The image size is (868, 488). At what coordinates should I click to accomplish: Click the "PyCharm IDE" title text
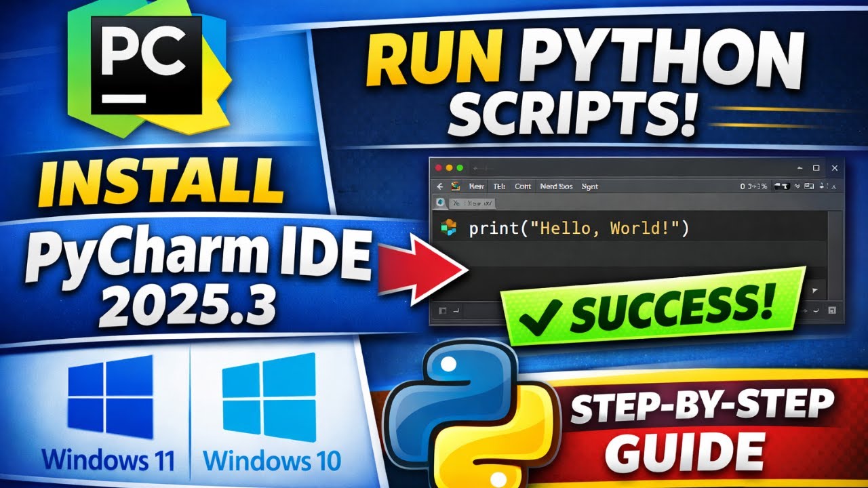[197, 258]
